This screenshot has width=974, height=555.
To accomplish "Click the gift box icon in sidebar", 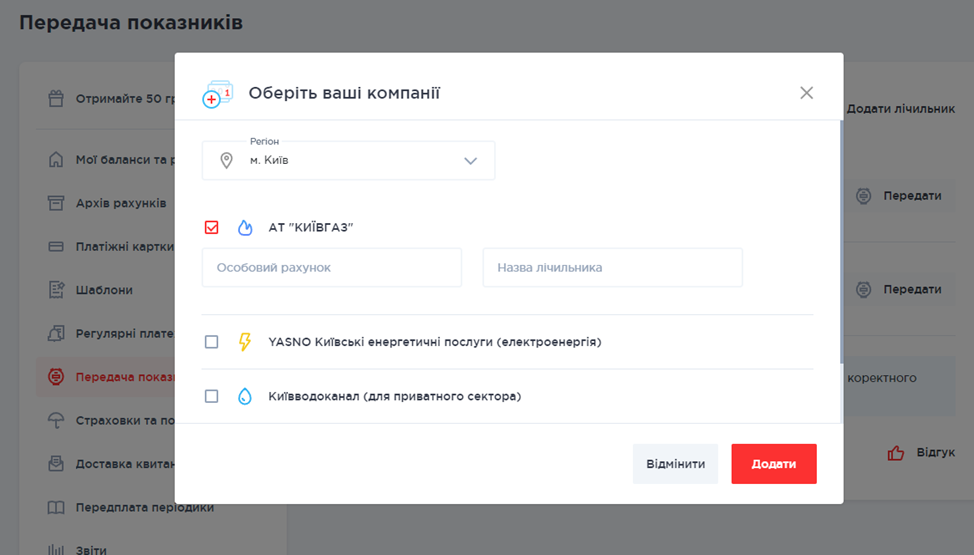I will click(56, 99).
